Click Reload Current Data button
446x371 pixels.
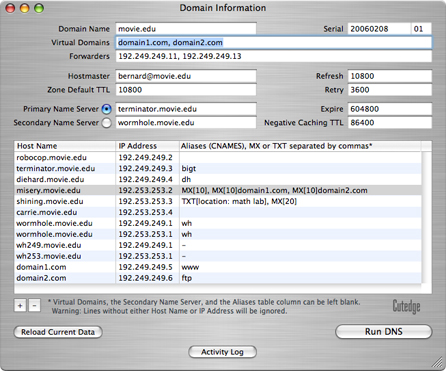[58, 332]
